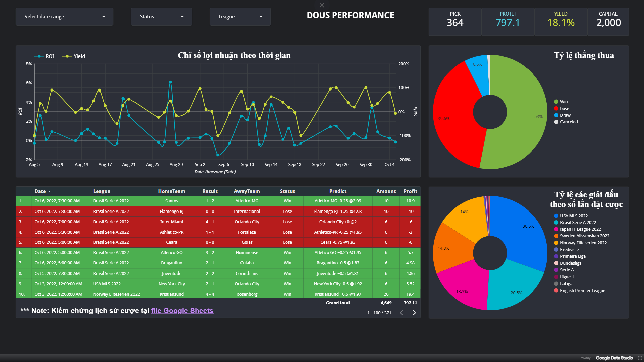
Task: Sort table by Predict column header
Action: 338,191
